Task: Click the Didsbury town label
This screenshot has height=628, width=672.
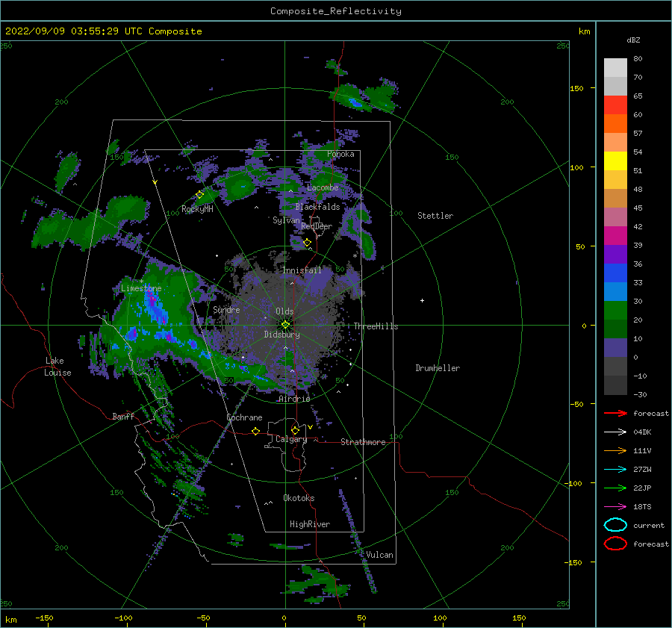Action: (x=281, y=335)
